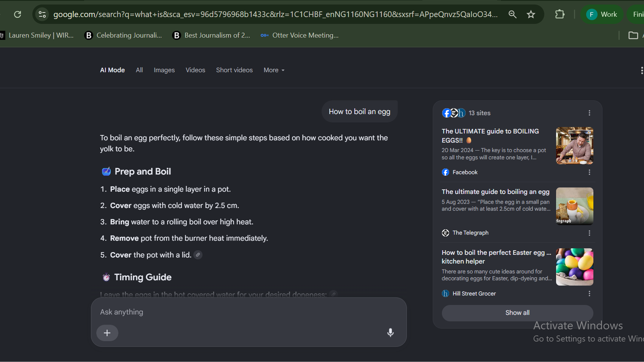Select the AI Mode tab

click(x=112, y=70)
